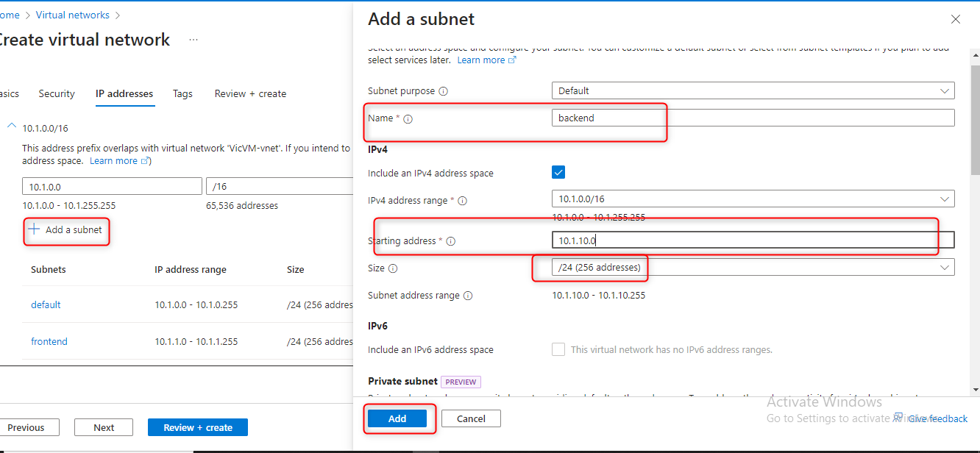Open the Subnet purpose dropdown
The image size is (980, 453).
click(x=753, y=91)
